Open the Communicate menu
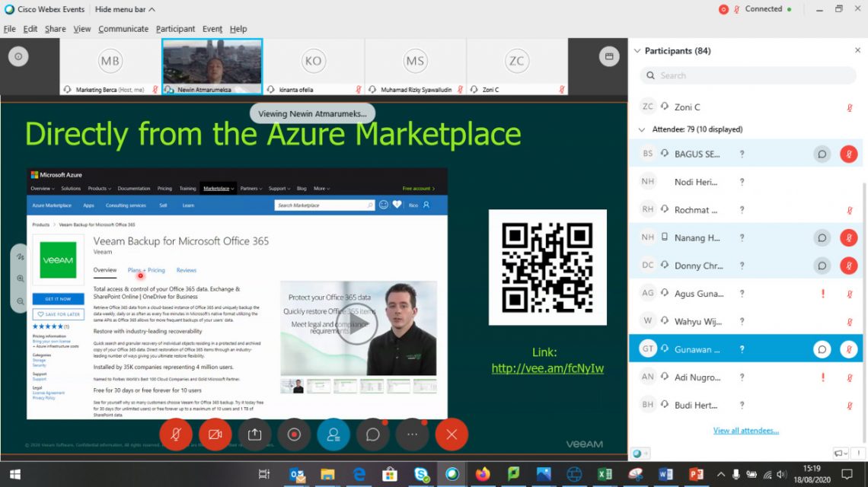The image size is (868, 487). click(123, 29)
